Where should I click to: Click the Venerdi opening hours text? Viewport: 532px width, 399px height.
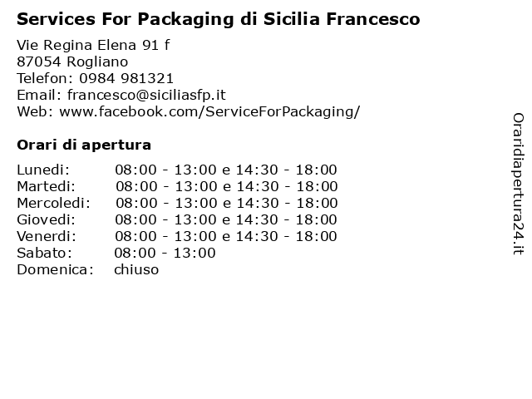(226, 236)
